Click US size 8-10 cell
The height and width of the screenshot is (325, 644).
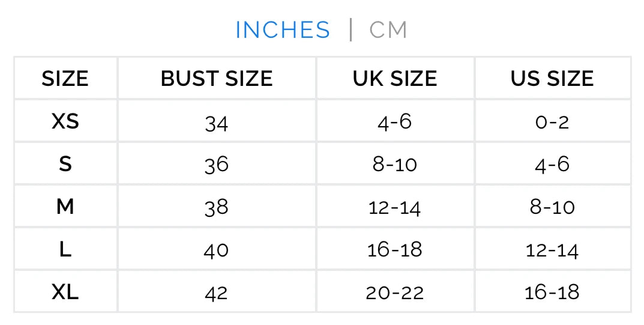tap(552, 208)
